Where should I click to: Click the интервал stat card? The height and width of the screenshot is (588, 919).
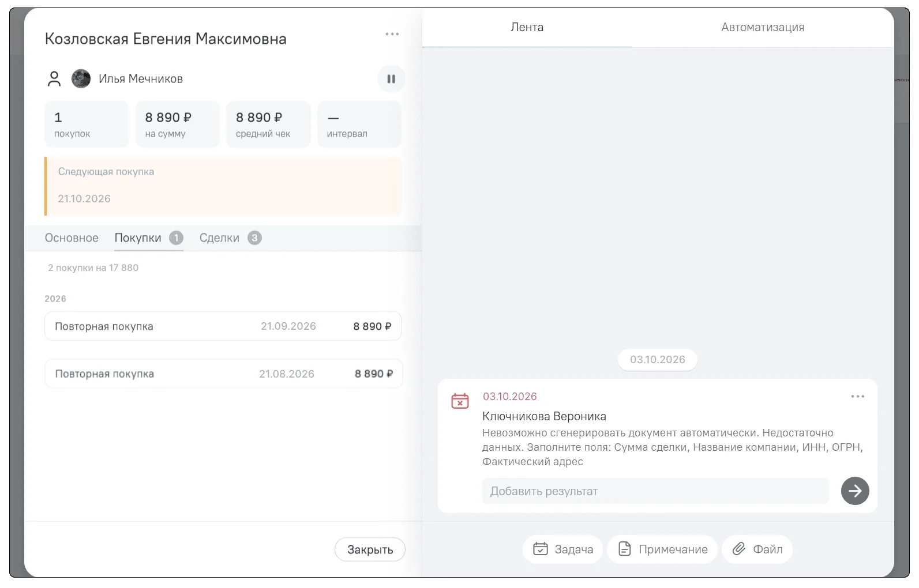coord(359,125)
